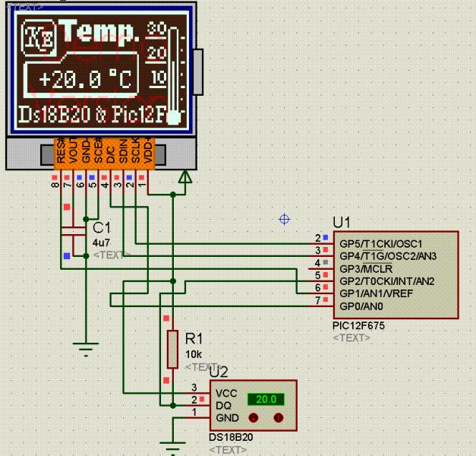The height and width of the screenshot is (456, 476).
Task: Click the power terminal arrow near VDD
Action: [183, 178]
